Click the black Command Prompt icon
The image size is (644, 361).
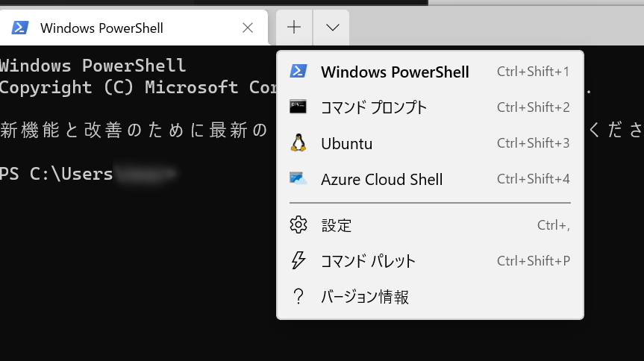(x=298, y=107)
